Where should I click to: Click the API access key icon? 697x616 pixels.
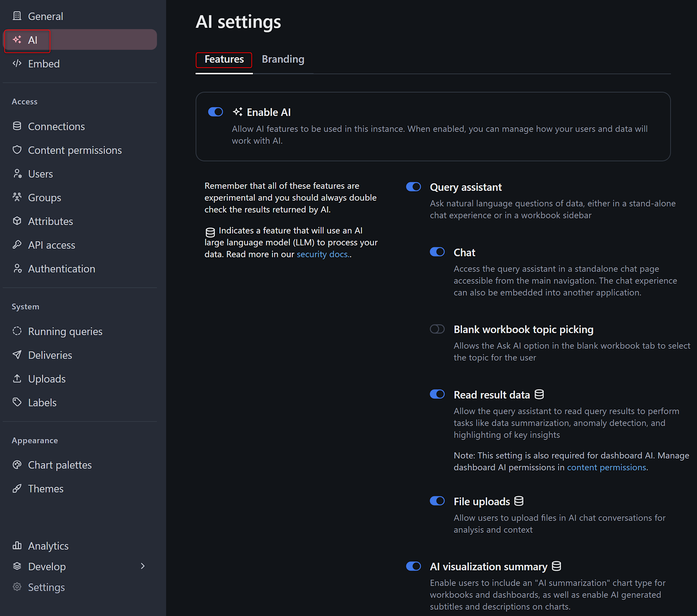(17, 245)
